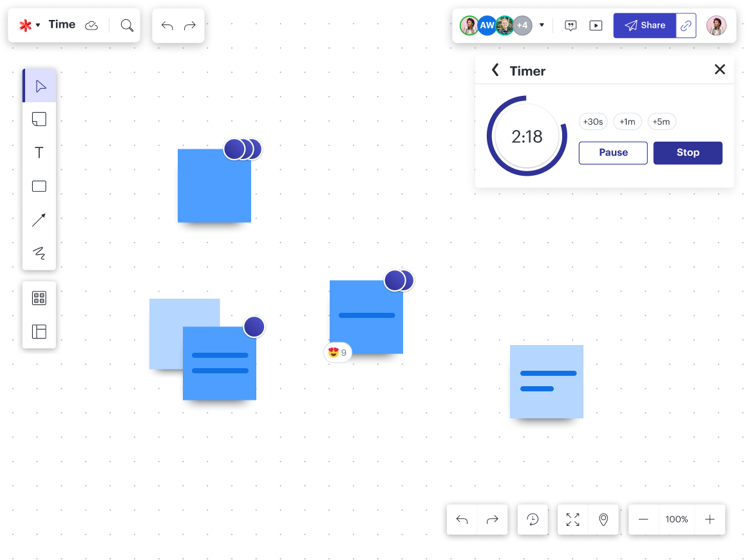Select the arrow line tool
This screenshot has height=560, width=747.
[39, 220]
